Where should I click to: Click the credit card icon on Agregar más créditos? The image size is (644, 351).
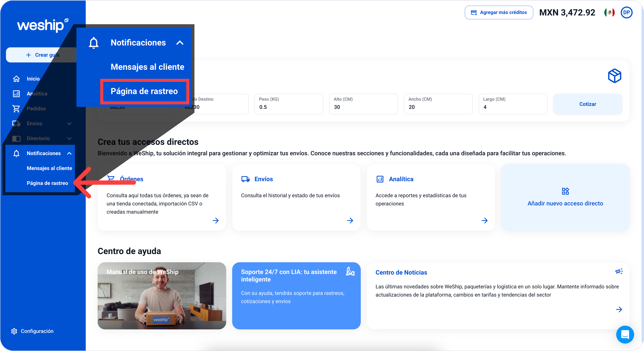474,12
